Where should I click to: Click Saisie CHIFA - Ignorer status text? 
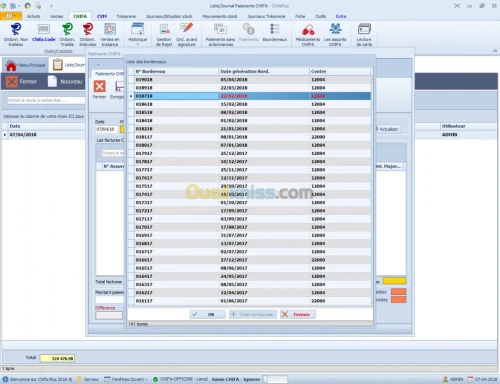coord(236,379)
